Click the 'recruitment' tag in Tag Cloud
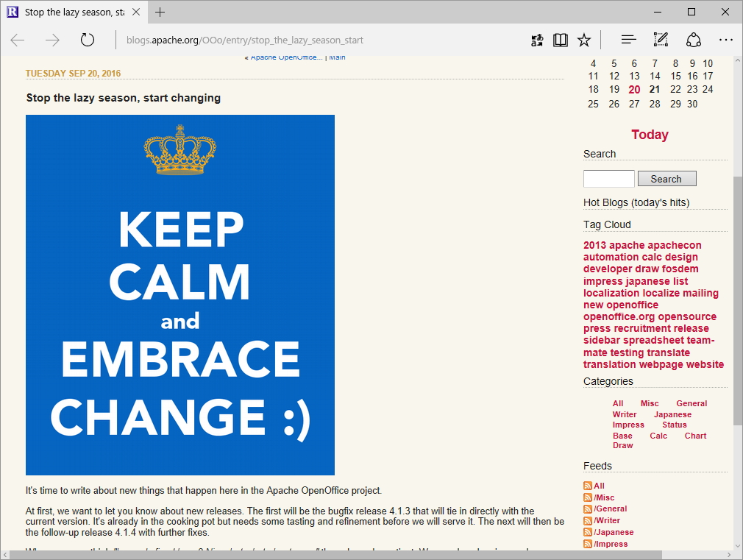The width and height of the screenshot is (743, 560). pyautogui.click(x=641, y=329)
